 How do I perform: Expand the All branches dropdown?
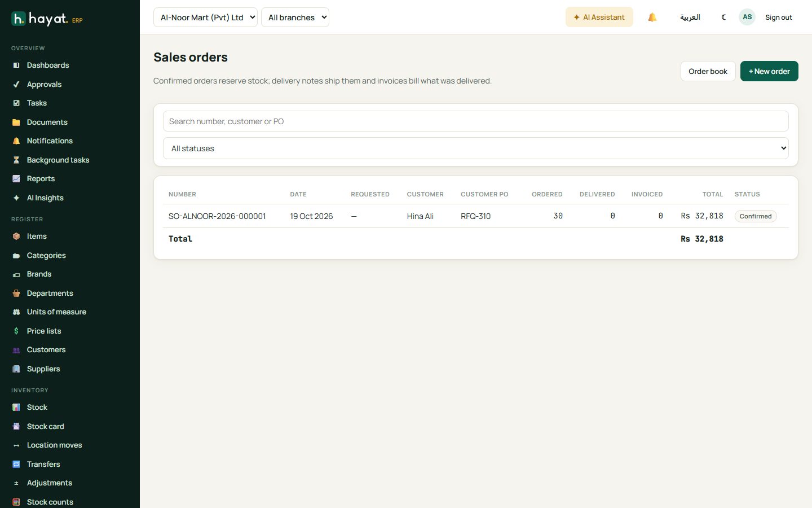[295, 17]
